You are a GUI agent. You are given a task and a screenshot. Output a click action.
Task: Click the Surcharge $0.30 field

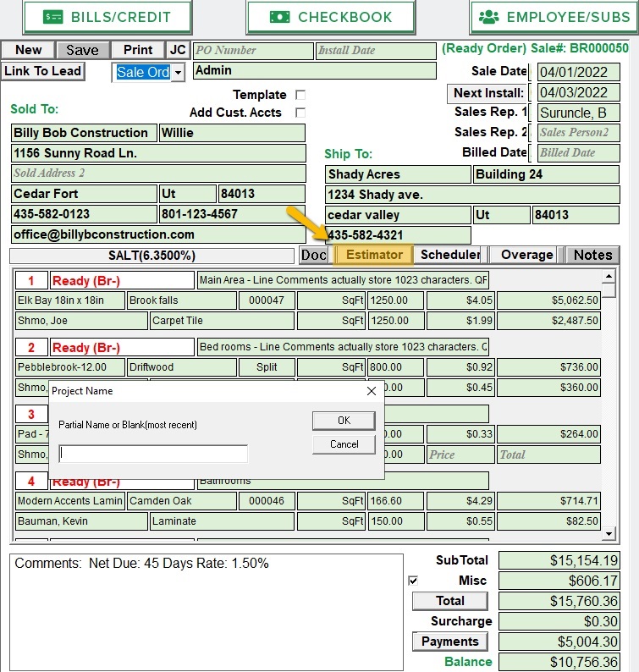coord(559,621)
